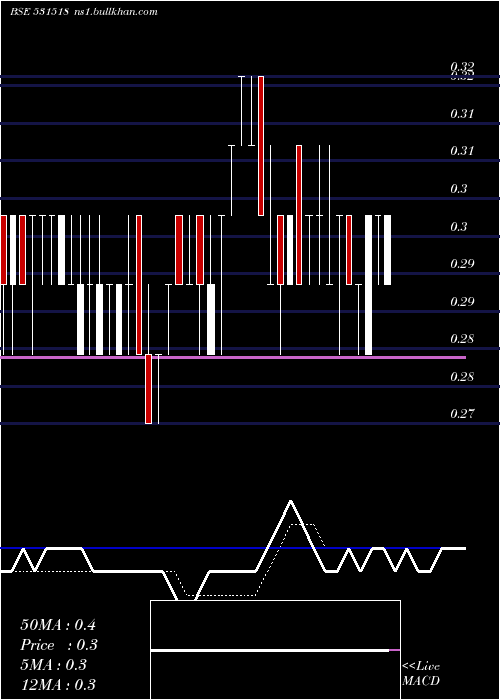Click the red candle dropping to 0.27

149,389
